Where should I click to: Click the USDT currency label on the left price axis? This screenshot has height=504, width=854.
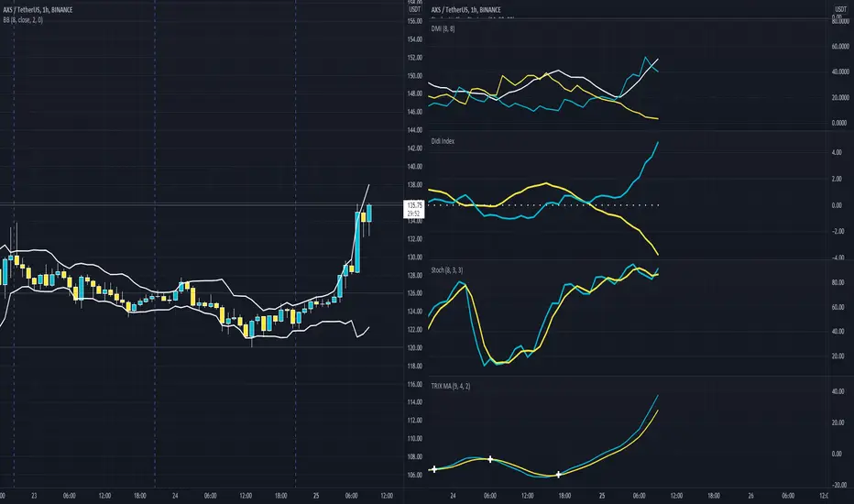tap(414, 9)
